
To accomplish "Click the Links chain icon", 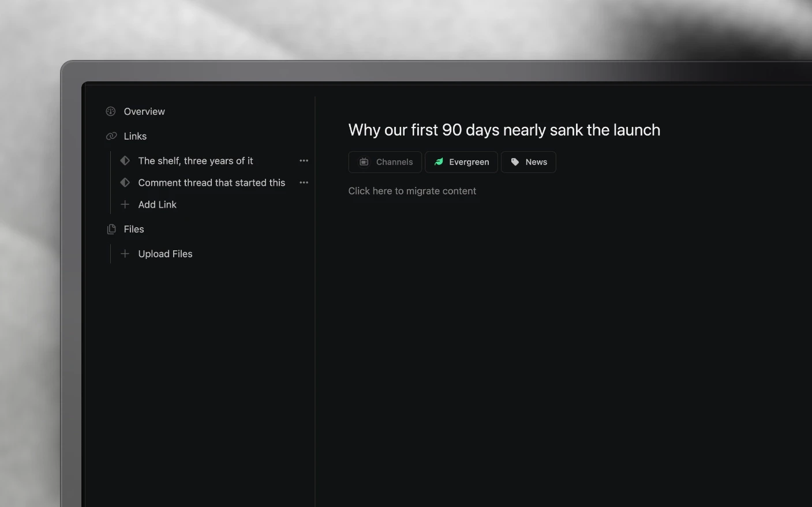I will pos(111,136).
